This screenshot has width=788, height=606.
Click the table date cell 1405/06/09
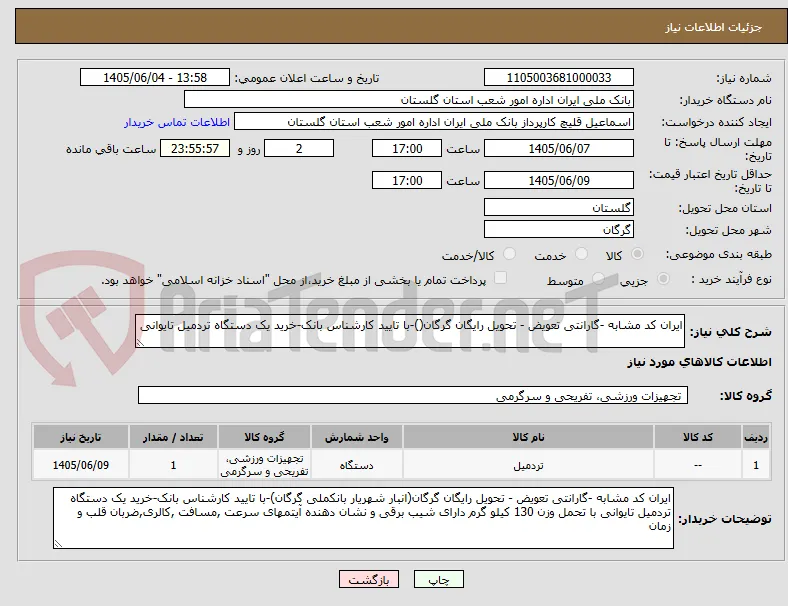tap(81, 465)
